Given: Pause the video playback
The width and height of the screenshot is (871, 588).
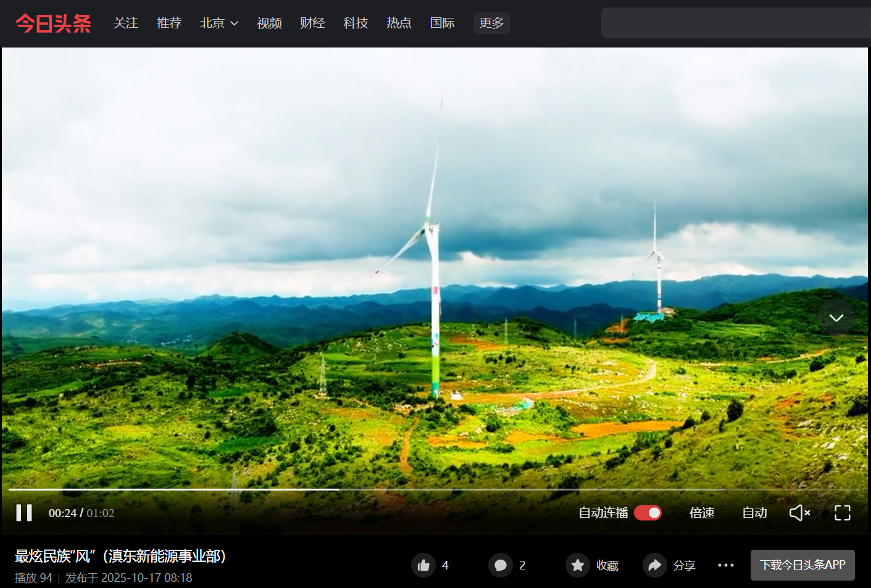Looking at the screenshot, I should point(24,513).
